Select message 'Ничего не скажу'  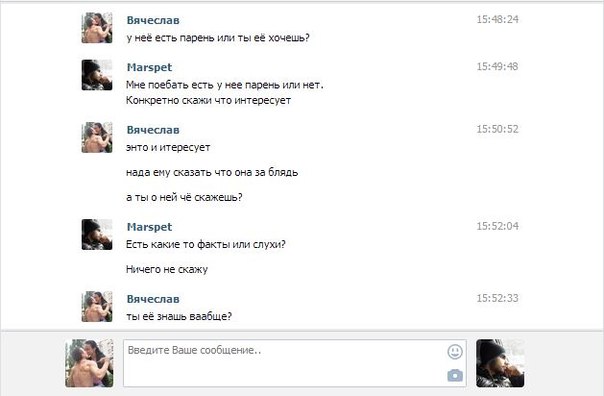pos(167,270)
